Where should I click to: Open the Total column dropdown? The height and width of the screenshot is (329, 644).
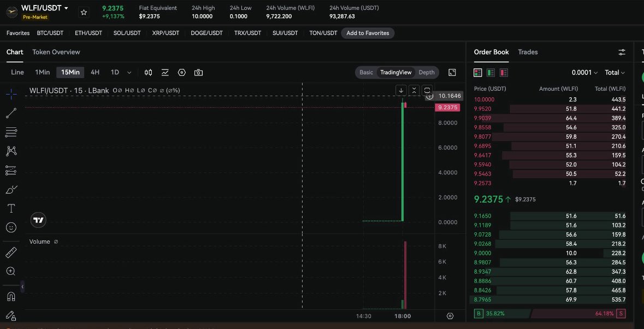coord(615,73)
